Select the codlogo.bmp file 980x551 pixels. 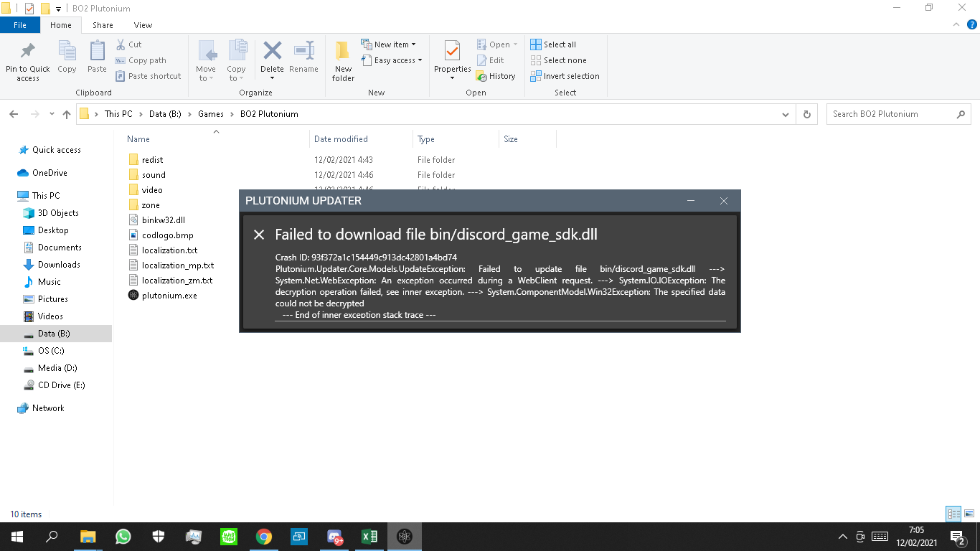(x=167, y=235)
